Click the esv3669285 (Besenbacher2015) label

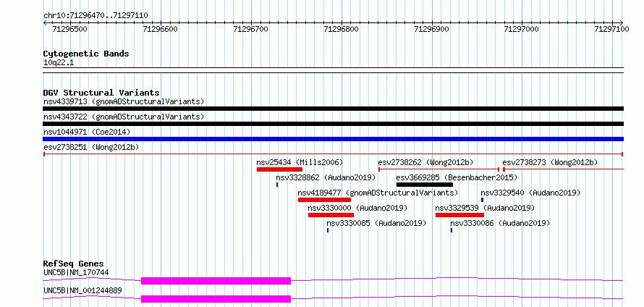point(457,177)
